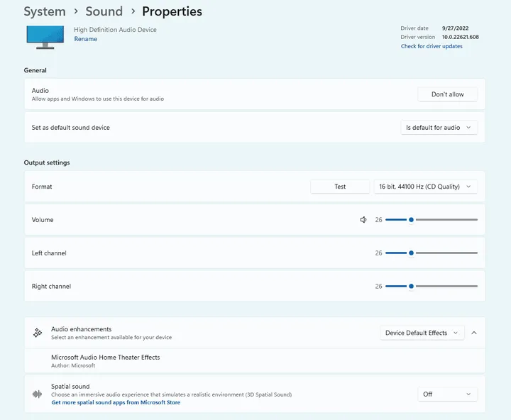Click the Left channel slider handle
Image resolution: width=511 pixels, height=420 pixels.
[411, 253]
